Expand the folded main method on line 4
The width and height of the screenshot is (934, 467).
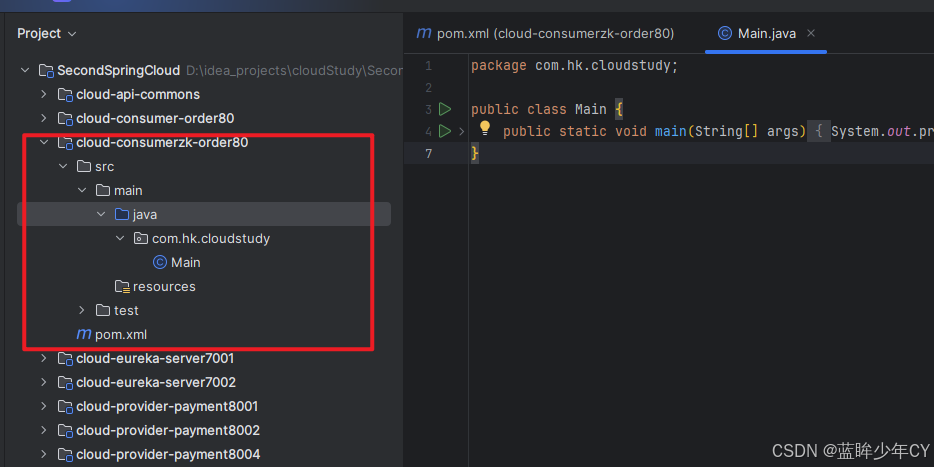point(462,131)
